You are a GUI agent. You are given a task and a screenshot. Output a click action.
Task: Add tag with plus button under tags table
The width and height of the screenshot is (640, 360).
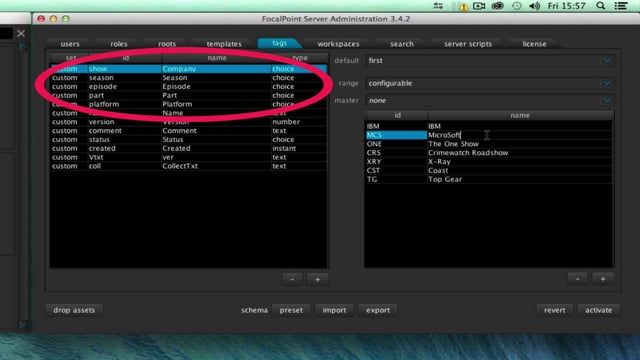coord(318,280)
